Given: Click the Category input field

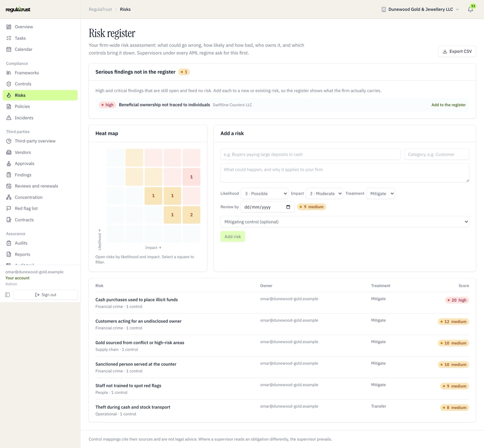Looking at the screenshot, I should click(437, 154).
